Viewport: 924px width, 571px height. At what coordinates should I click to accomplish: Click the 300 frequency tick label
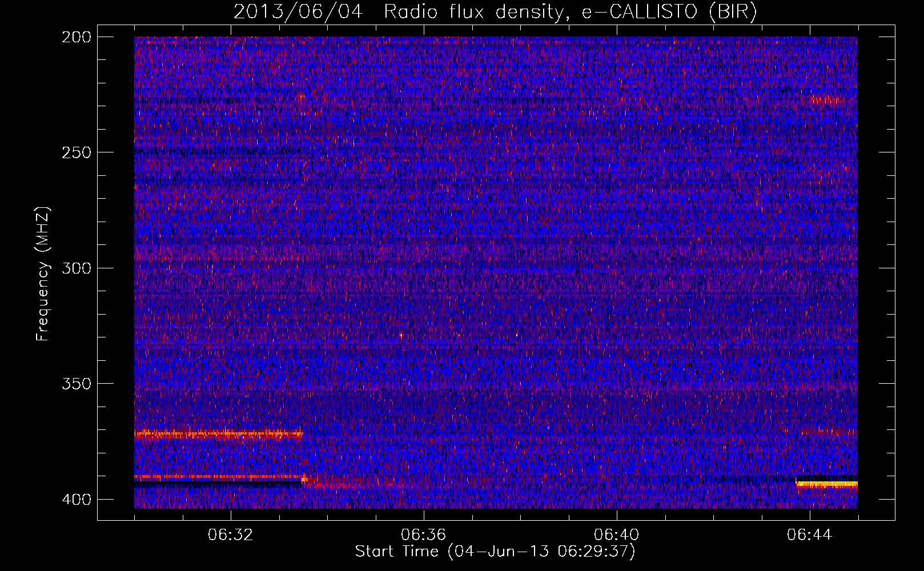[x=76, y=268]
